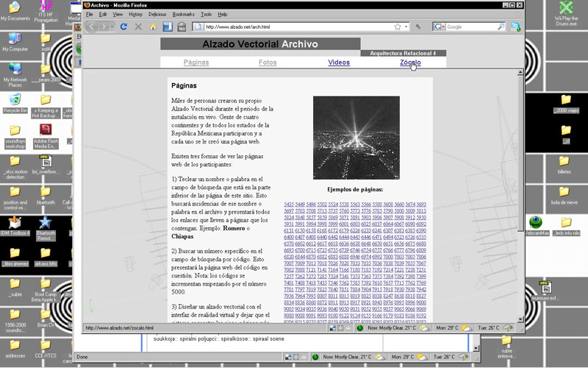Open the IDM Toolbox 4 desktop icon
The width and height of the screenshot is (588, 368).
(15, 226)
